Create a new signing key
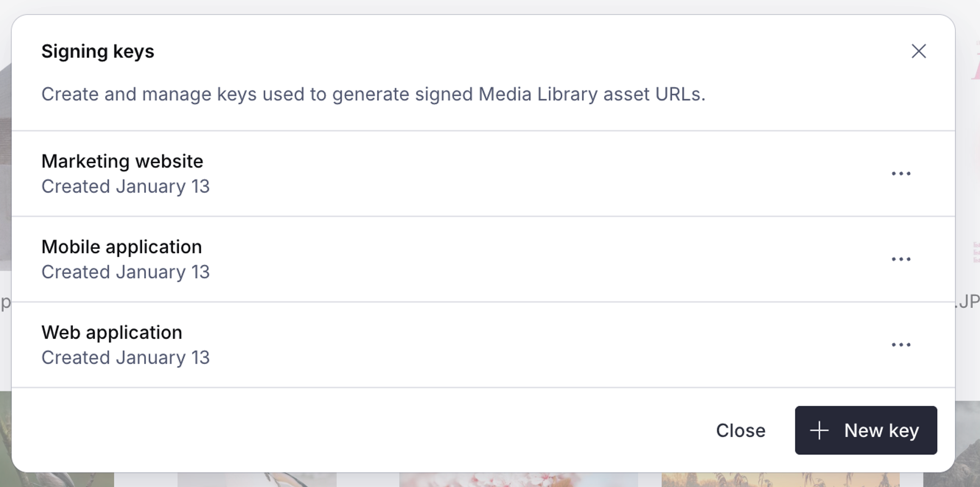Viewport: 980px width, 487px height. [x=866, y=431]
